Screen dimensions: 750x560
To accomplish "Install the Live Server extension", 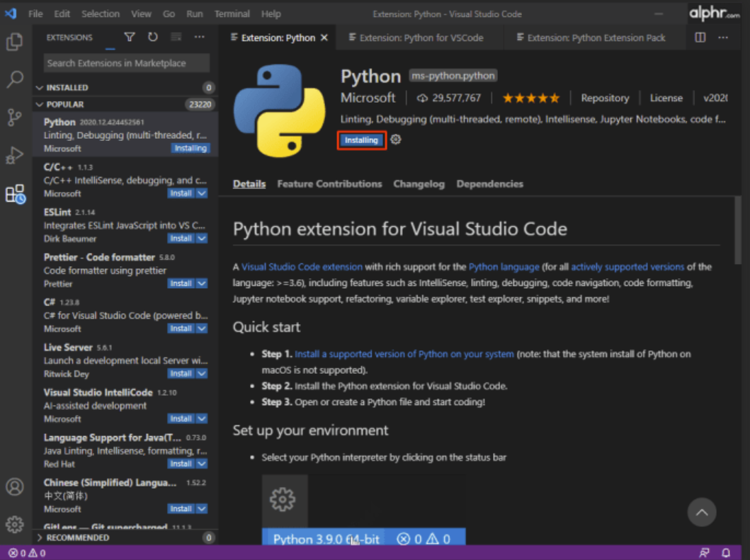I will [181, 374].
